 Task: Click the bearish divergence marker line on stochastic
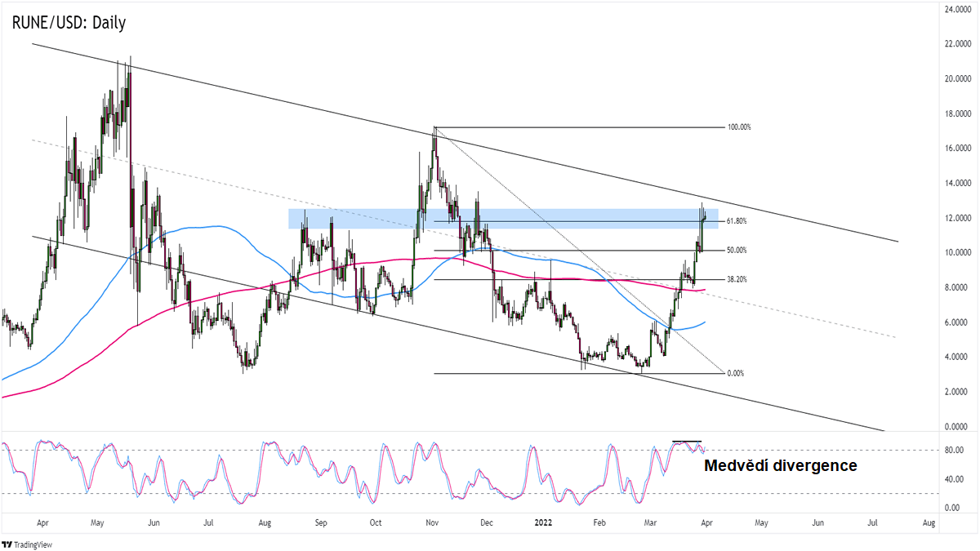pos(687,442)
